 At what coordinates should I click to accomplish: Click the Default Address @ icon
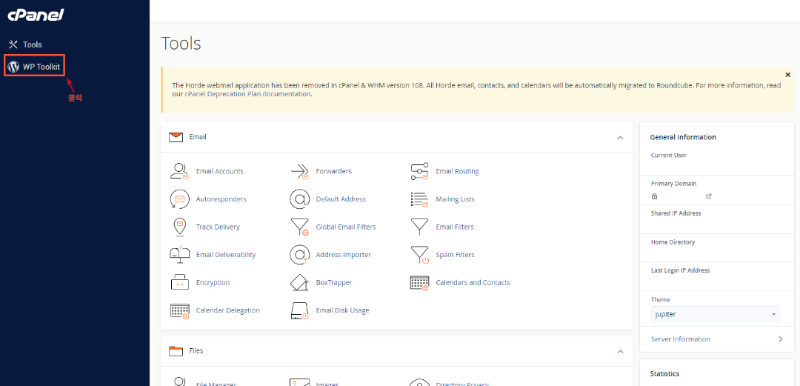tap(299, 199)
